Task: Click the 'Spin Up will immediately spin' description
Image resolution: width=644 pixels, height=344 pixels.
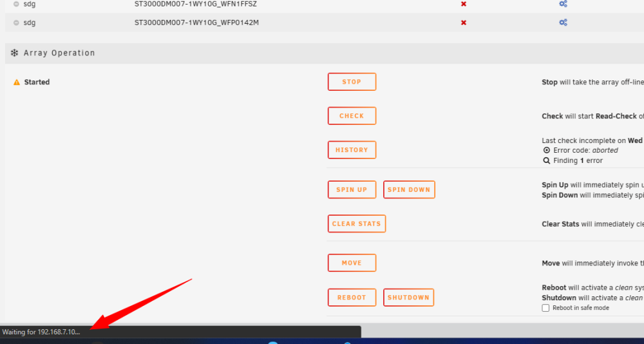Action: click(x=592, y=185)
